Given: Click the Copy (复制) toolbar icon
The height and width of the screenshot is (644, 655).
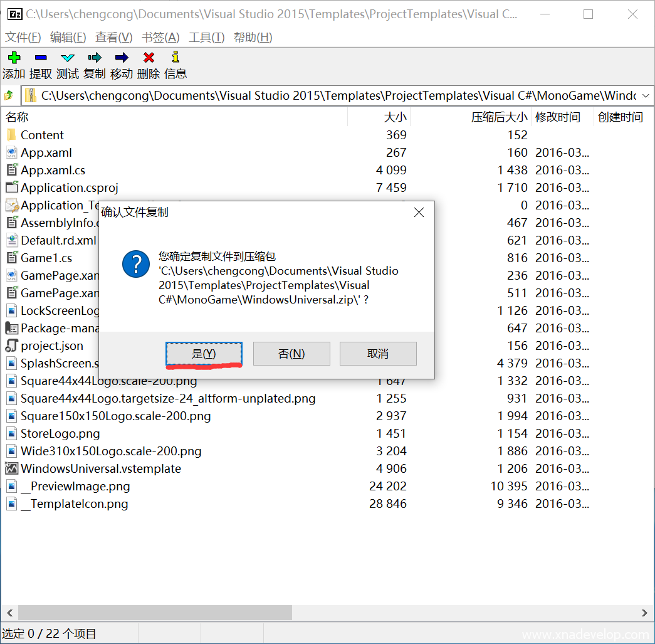Looking at the screenshot, I should 95,58.
